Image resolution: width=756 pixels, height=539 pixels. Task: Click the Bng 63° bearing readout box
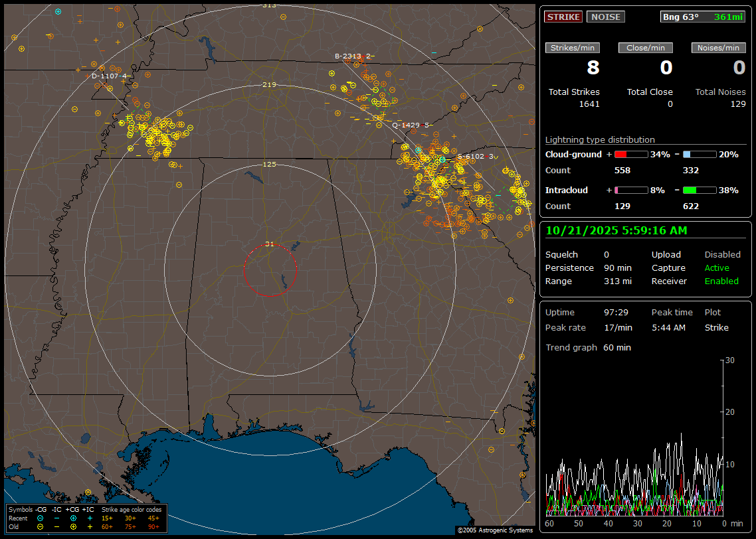(x=703, y=17)
